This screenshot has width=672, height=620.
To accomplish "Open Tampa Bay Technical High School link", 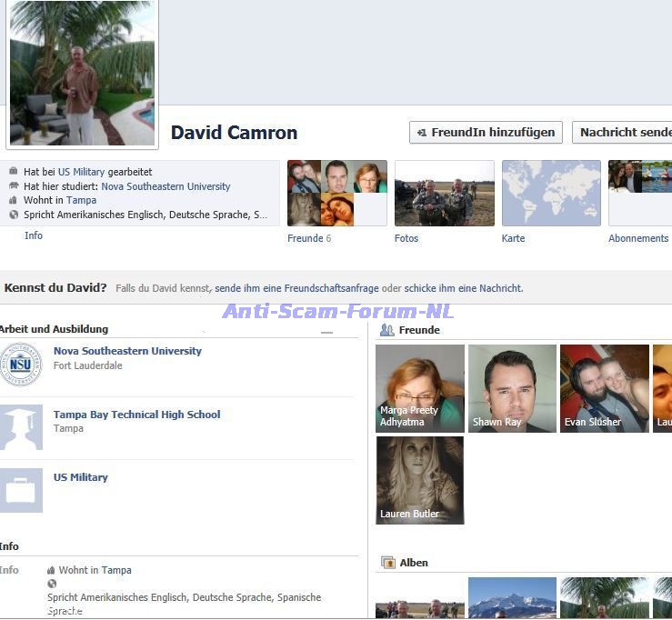I will (136, 415).
